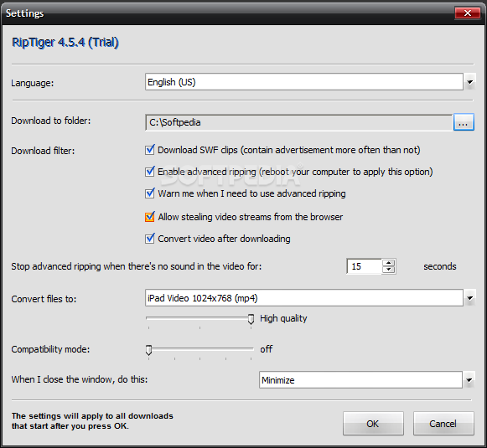Screen dimensions: 487x448
Task: Click the download folder path field C:\Softpedia
Action: coord(298,122)
